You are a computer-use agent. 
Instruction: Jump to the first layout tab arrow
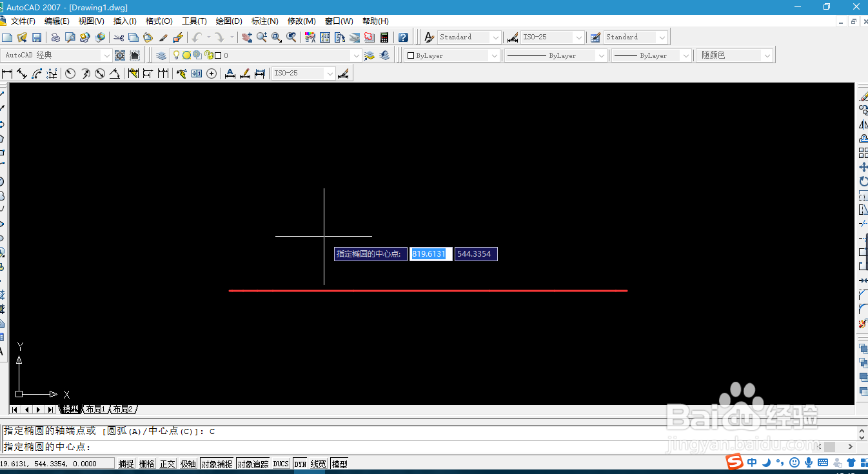(x=15, y=410)
